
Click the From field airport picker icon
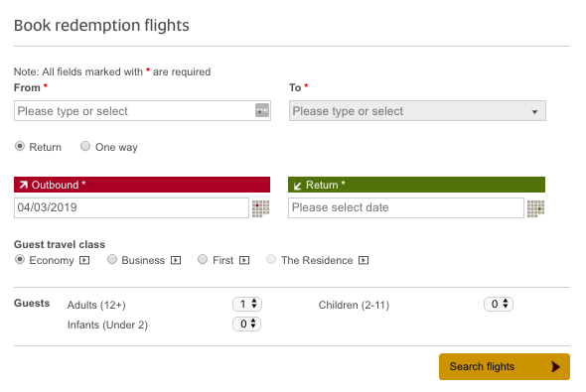click(x=262, y=110)
